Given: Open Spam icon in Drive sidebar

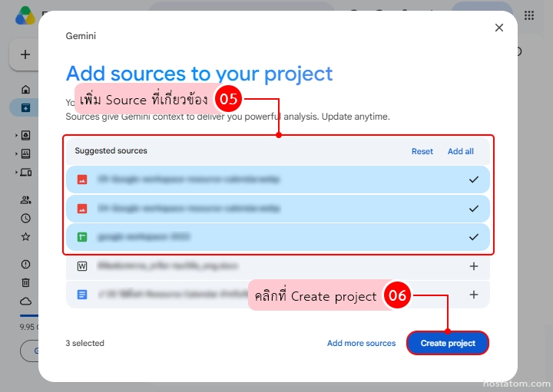Looking at the screenshot, I should point(25,264).
